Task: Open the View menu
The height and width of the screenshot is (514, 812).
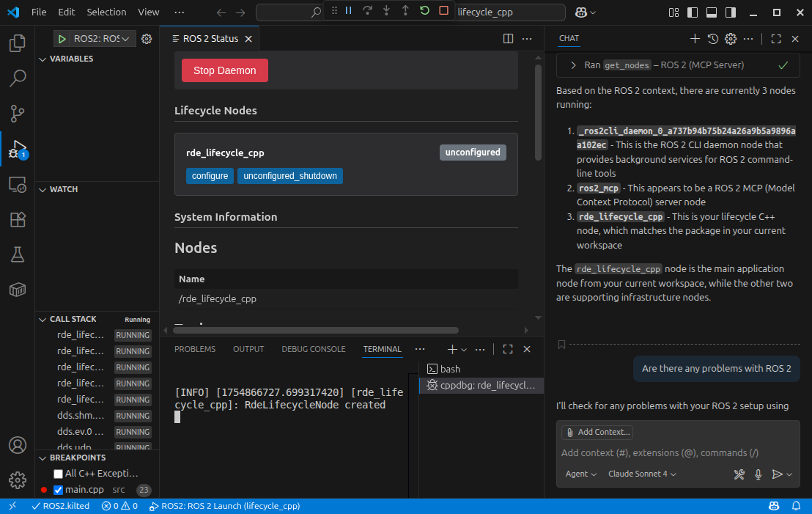Action: [149, 12]
